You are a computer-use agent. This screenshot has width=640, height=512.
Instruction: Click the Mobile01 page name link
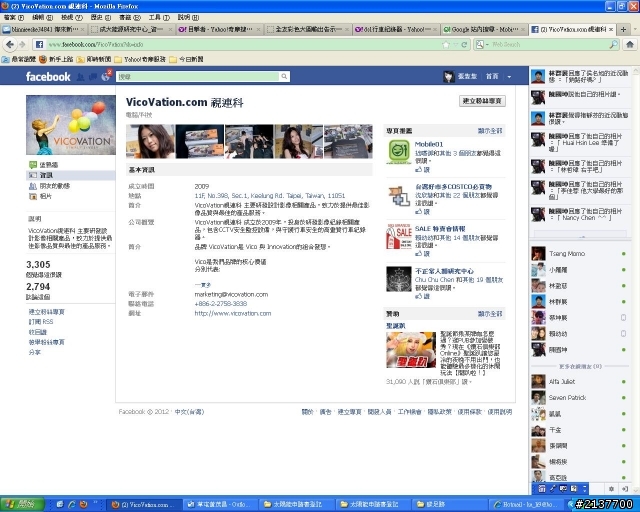429,144
